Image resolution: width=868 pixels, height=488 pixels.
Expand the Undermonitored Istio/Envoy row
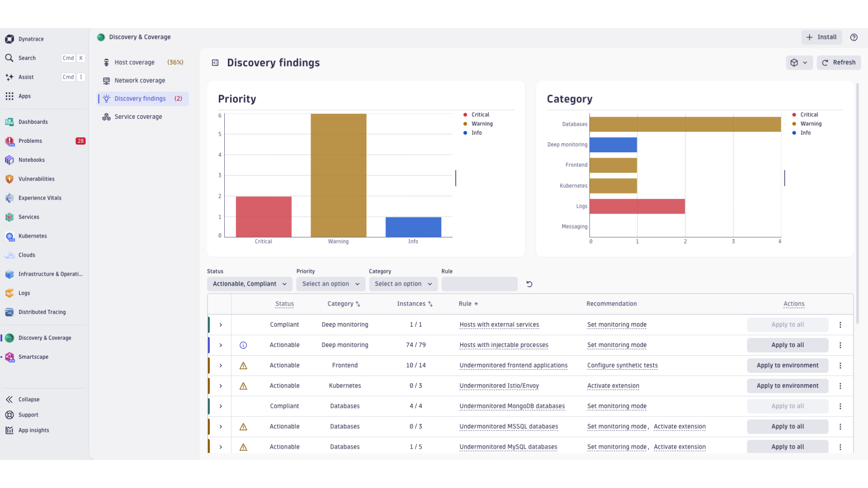[221, 386]
